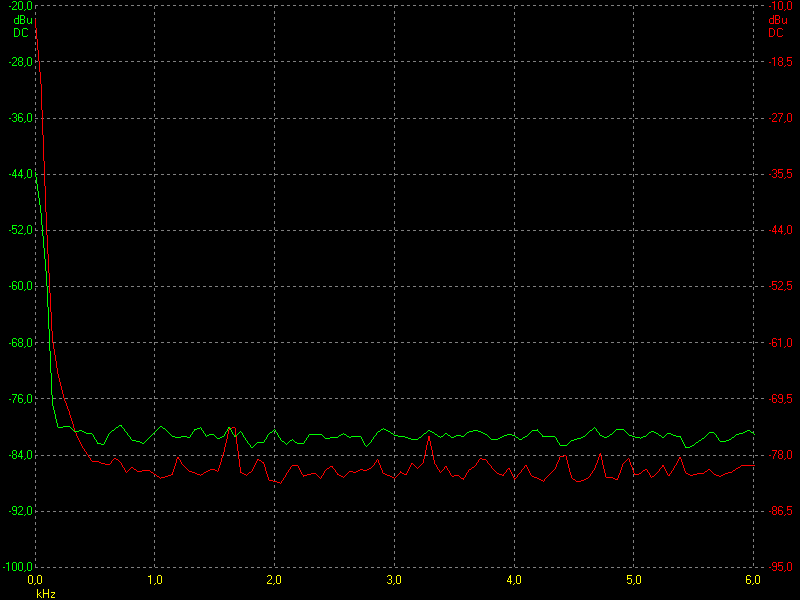Click the 6,0 frequency axis end value
The width and height of the screenshot is (800, 600).
click(x=753, y=580)
